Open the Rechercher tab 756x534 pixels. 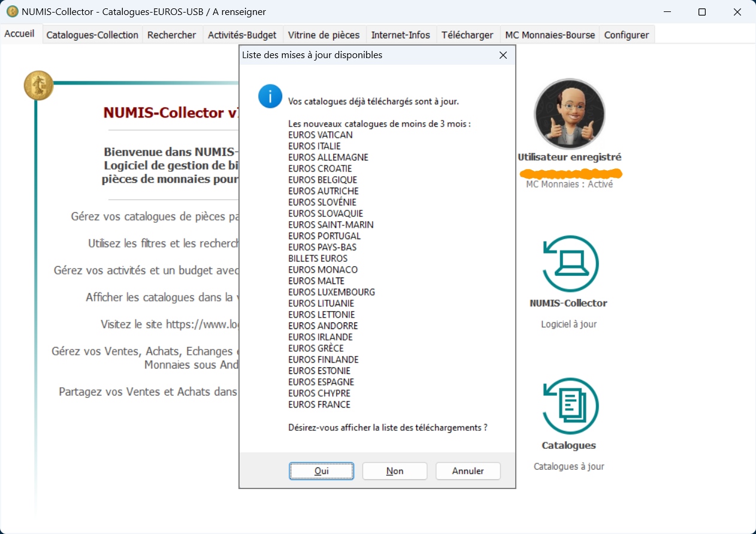coord(172,35)
